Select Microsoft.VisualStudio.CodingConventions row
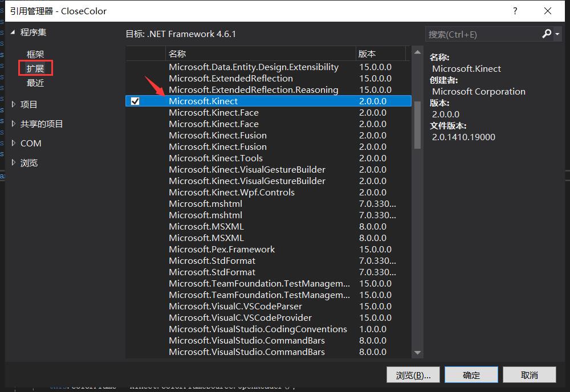The width and height of the screenshot is (570, 392). 268,329
